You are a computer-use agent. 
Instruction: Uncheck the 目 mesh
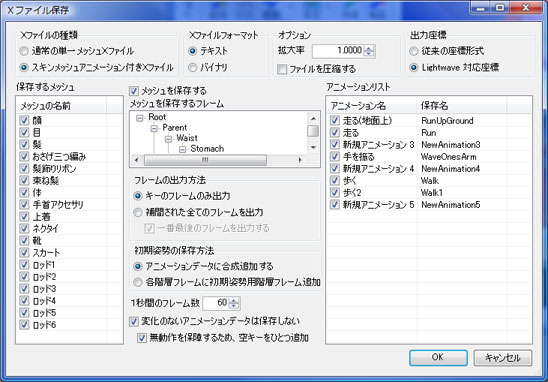[24, 132]
